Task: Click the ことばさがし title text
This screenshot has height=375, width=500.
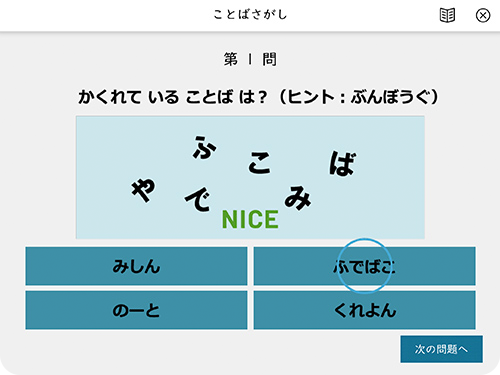Action: 250,14
